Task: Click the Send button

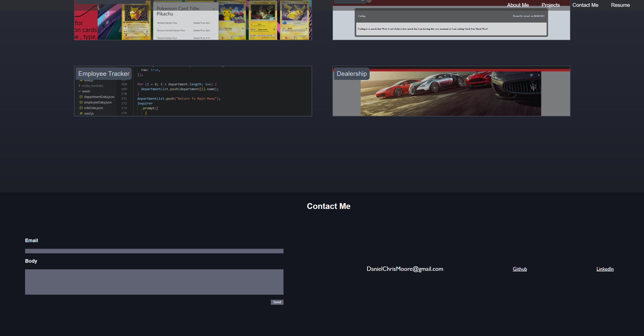Action: (x=277, y=302)
